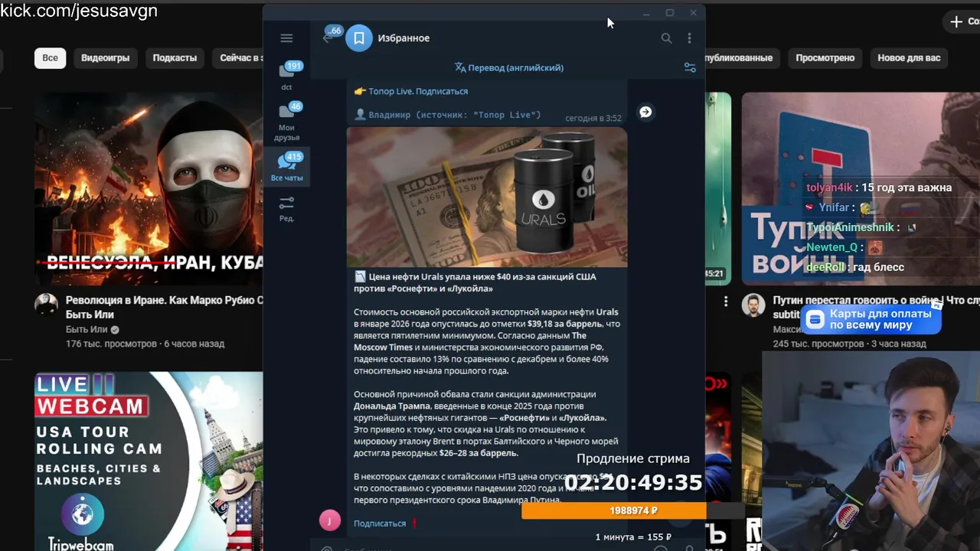This screenshot has height=551, width=980.
Task: Select the Сейчас в эфире filter chip
Action: tap(237, 57)
